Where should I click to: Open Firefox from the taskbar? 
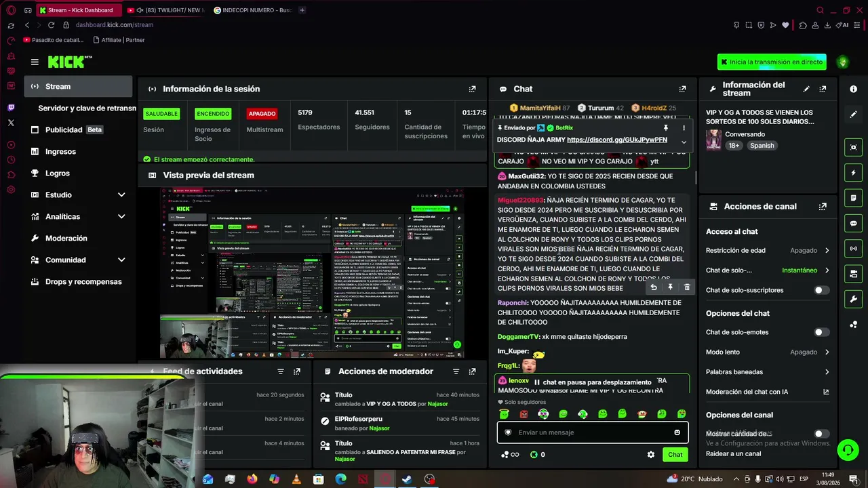252,479
